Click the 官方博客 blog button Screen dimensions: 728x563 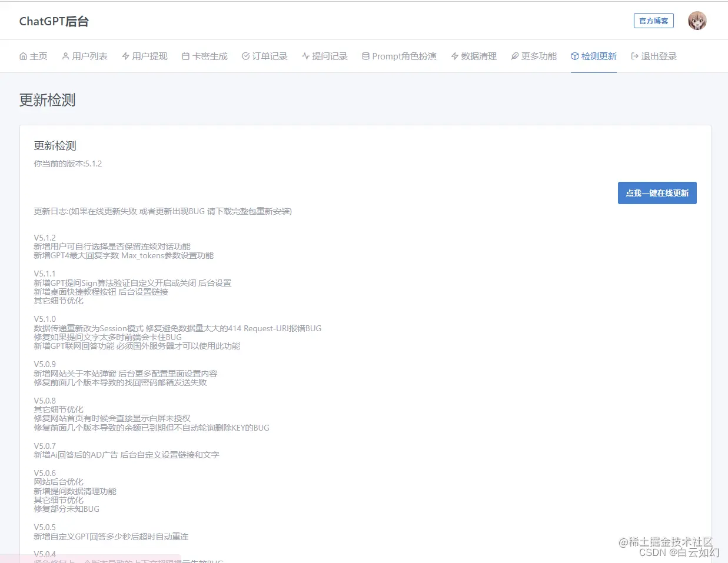coord(653,21)
